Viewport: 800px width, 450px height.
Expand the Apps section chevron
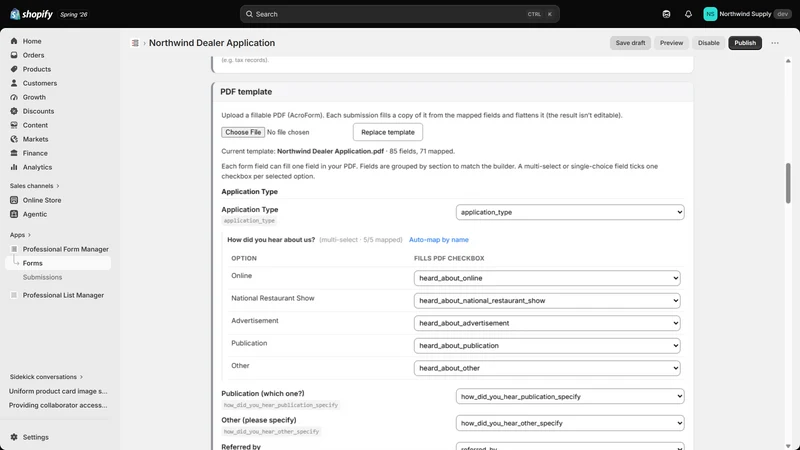click(x=29, y=235)
